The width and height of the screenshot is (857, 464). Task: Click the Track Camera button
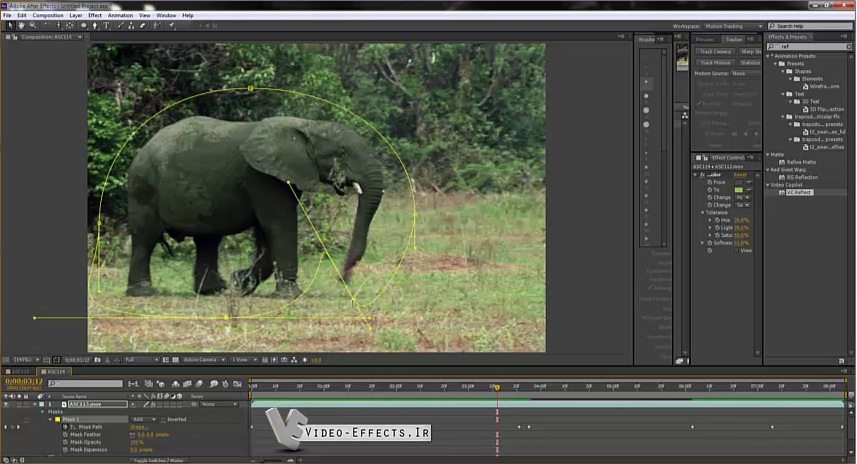point(715,52)
